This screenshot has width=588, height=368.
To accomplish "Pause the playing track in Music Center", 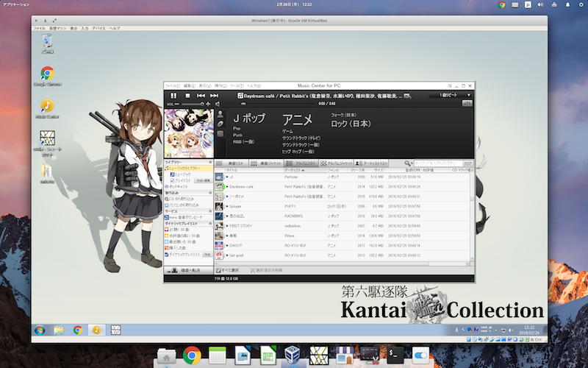I will (173, 96).
